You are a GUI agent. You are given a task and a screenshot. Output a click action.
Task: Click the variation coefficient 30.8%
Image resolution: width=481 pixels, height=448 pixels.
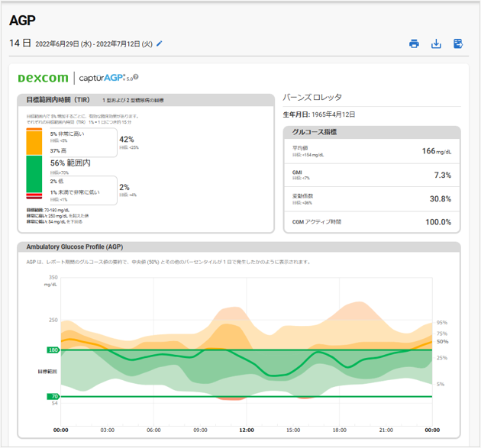tap(441, 199)
